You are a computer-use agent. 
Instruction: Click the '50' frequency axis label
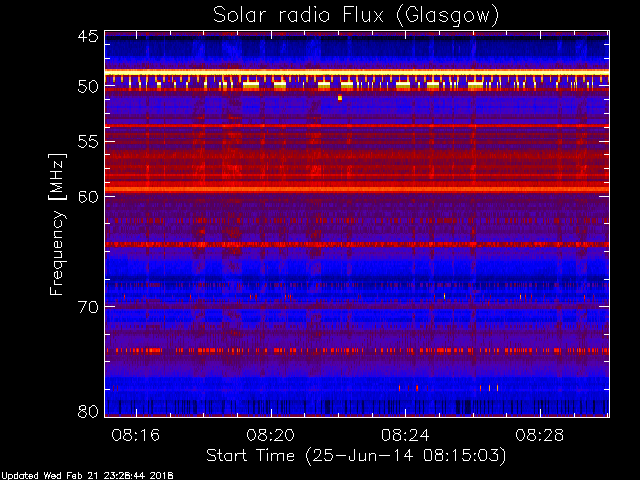point(88,86)
